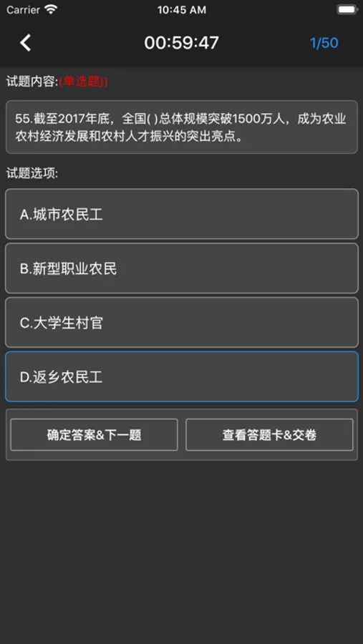This screenshot has width=363, height=644.
Task: Select answer option B.新型职业农民
Action: (x=182, y=268)
